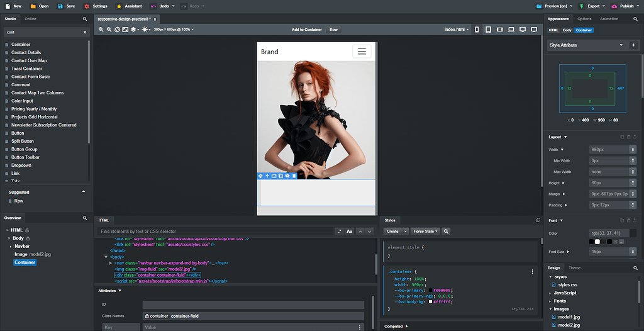
Task: Switch to the Animation tab
Action: click(609, 19)
